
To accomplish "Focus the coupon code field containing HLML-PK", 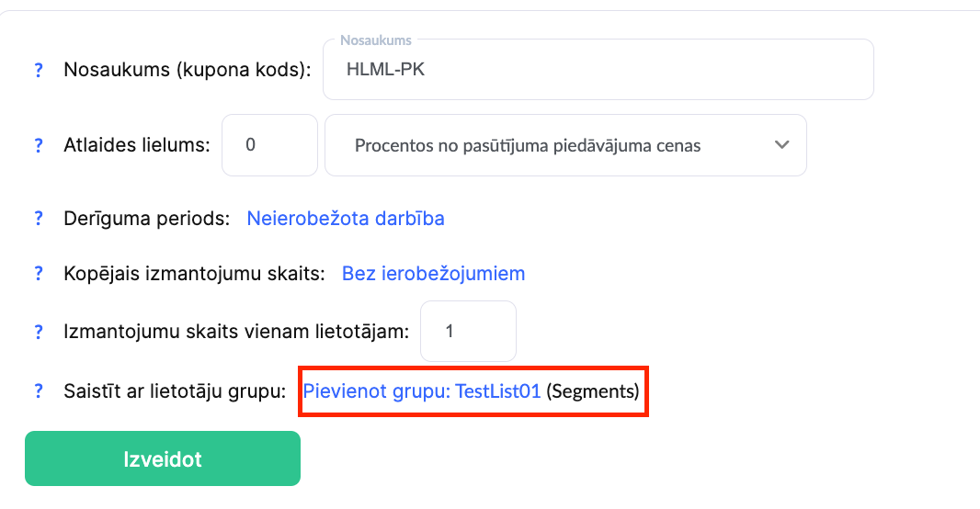I will [598, 70].
